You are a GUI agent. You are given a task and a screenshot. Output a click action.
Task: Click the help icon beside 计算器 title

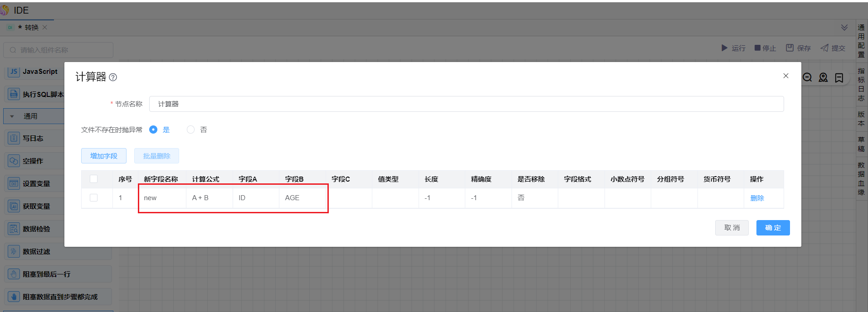pos(113,77)
